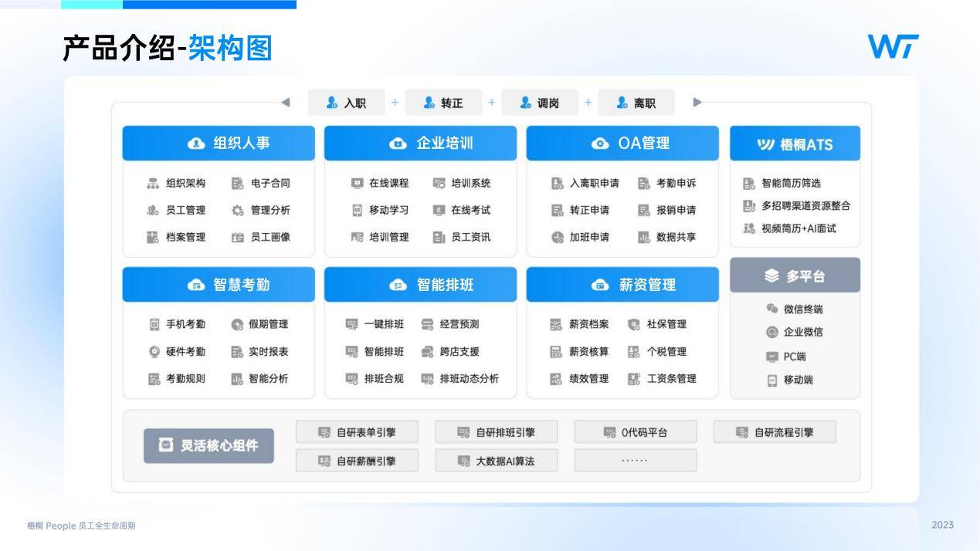Click the 员工管理 icon

tap(153, 210)
